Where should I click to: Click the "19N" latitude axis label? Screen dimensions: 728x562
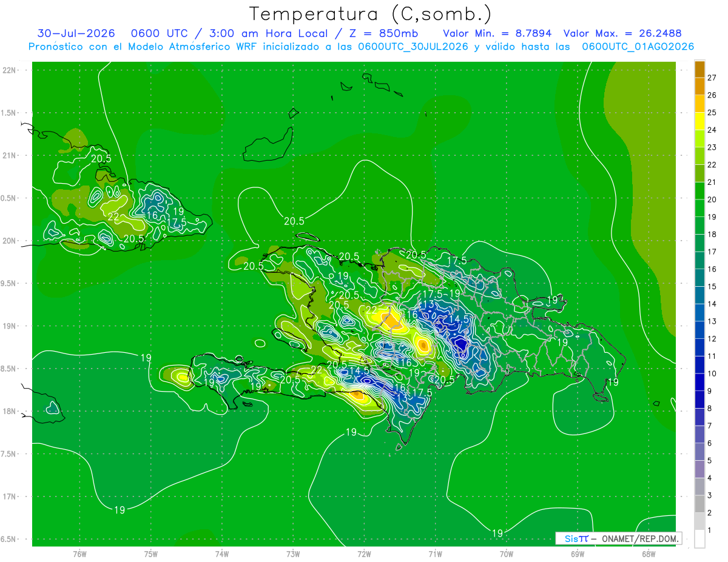click(10, 326)
